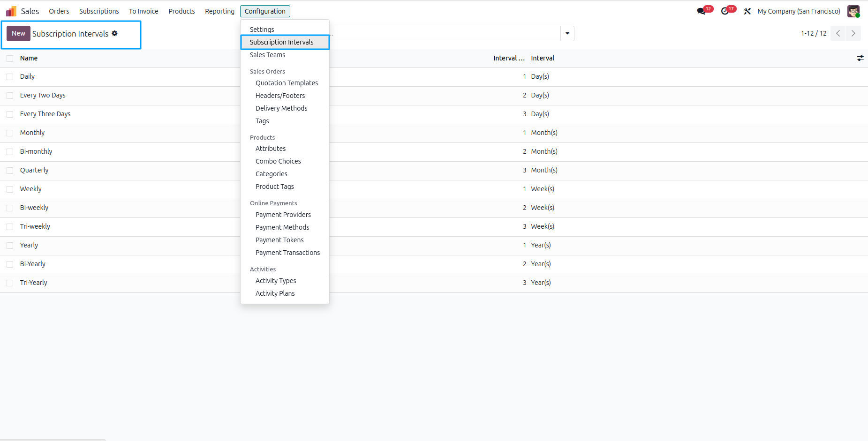Open the Sales app home icon
868x441 pixels.
(11, 11)
